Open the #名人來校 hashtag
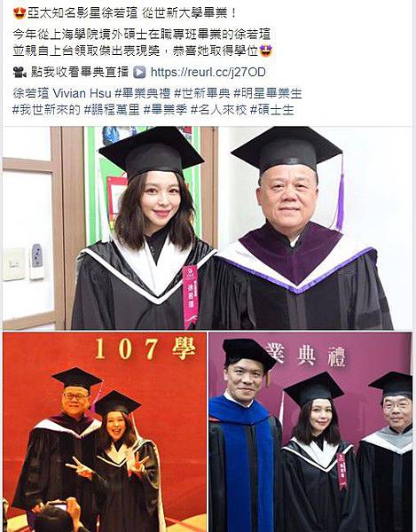This screenshot has height=532, width=416. tap(218, 110)
